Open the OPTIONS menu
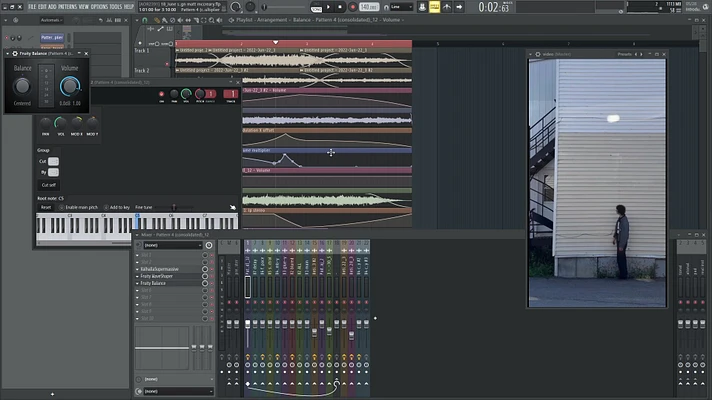Screen dimensions: 712x400 99,6
